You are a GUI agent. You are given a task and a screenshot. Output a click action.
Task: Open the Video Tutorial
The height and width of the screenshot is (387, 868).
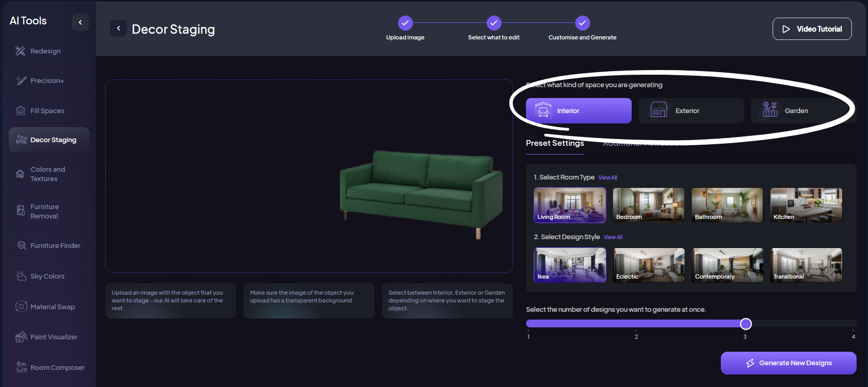click(x=812, y=29)
